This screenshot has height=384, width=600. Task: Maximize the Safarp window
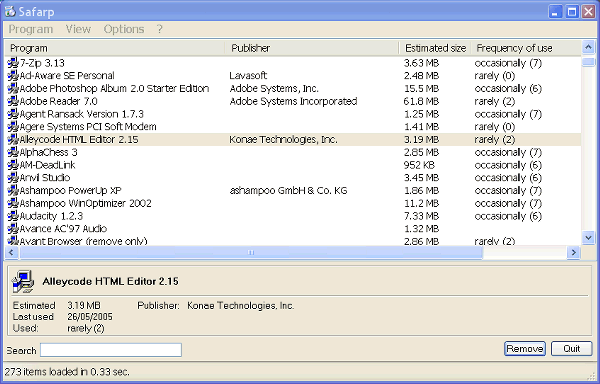coord(572,12)
